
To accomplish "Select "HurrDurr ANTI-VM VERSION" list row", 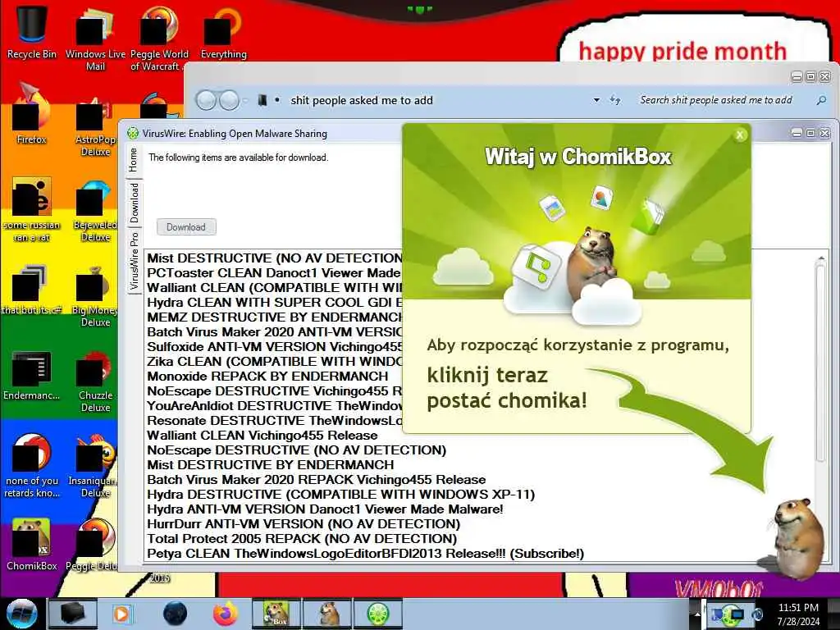I will [304, 523].
